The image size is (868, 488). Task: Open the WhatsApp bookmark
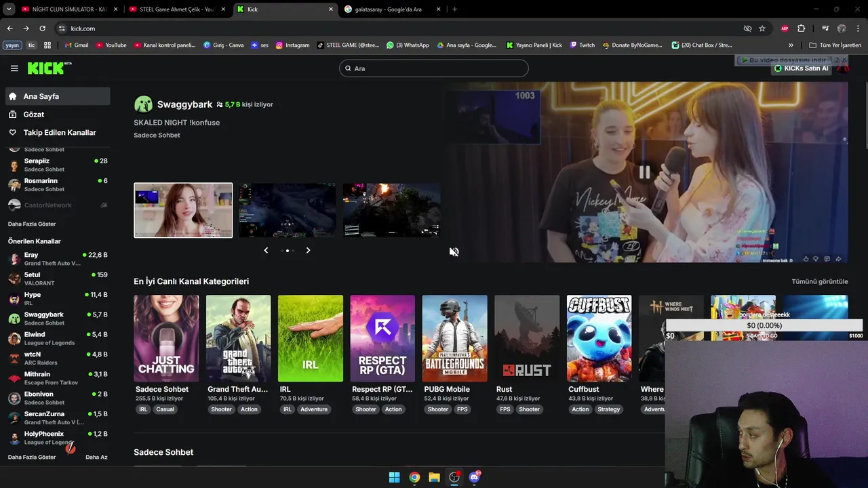[408, 45]
